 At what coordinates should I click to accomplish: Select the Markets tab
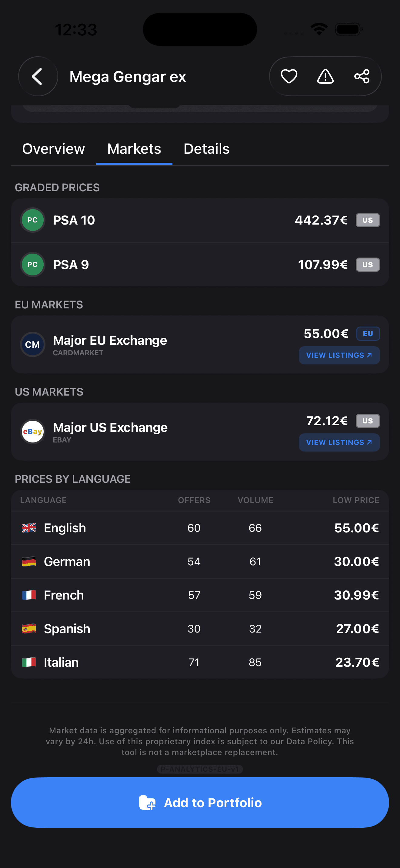[134, 149]
